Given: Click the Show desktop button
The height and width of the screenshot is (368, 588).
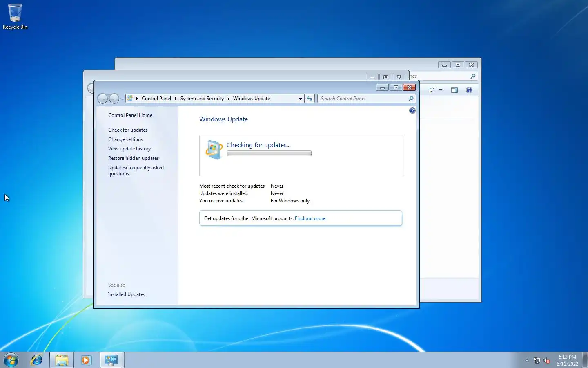Looking at the screenshot, I should 585,360.
